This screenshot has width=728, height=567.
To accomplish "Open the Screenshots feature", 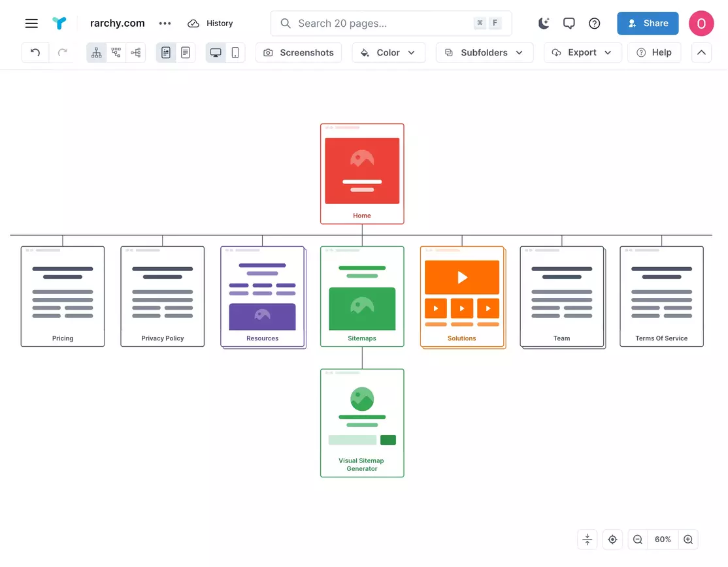I will click(298, 52).
